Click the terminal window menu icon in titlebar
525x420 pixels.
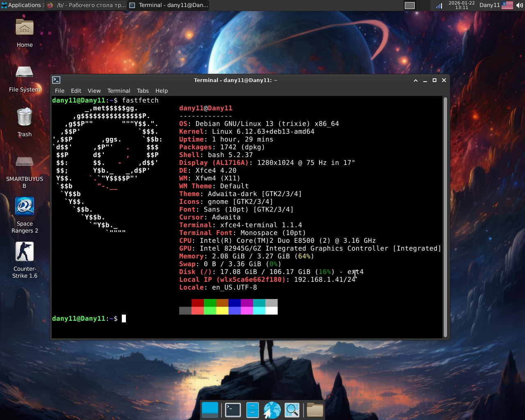tap(57, 80)
